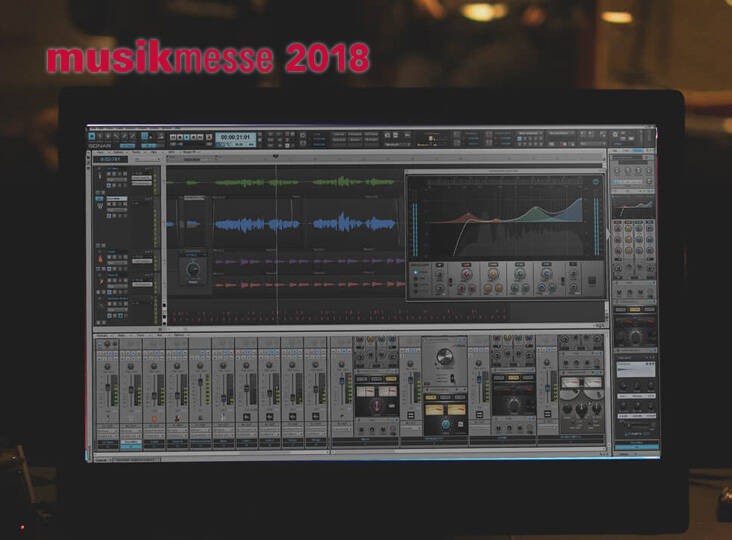Click the white display in right inspector
This screenshot has width=732, height=540.
tap(636, 371)
